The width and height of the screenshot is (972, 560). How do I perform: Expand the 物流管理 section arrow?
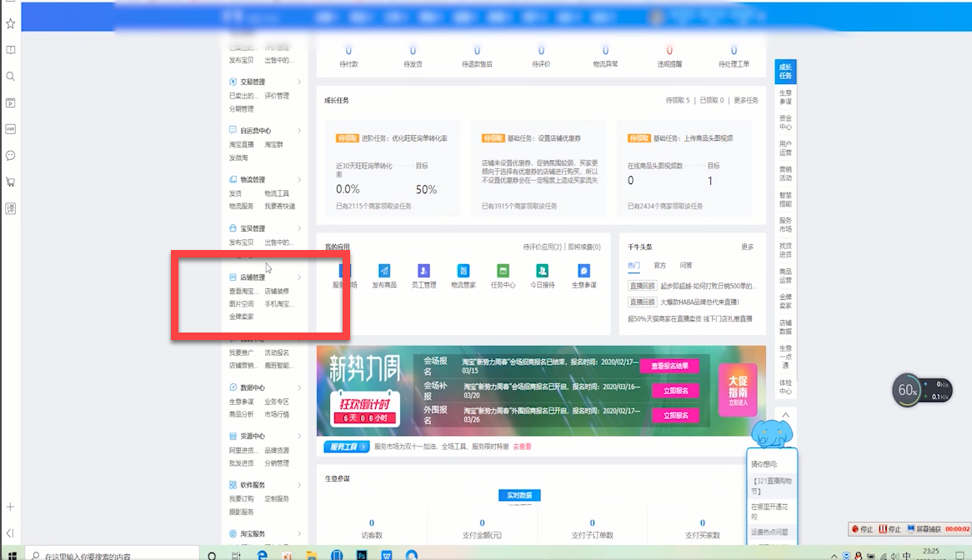[x=299, y=179]
